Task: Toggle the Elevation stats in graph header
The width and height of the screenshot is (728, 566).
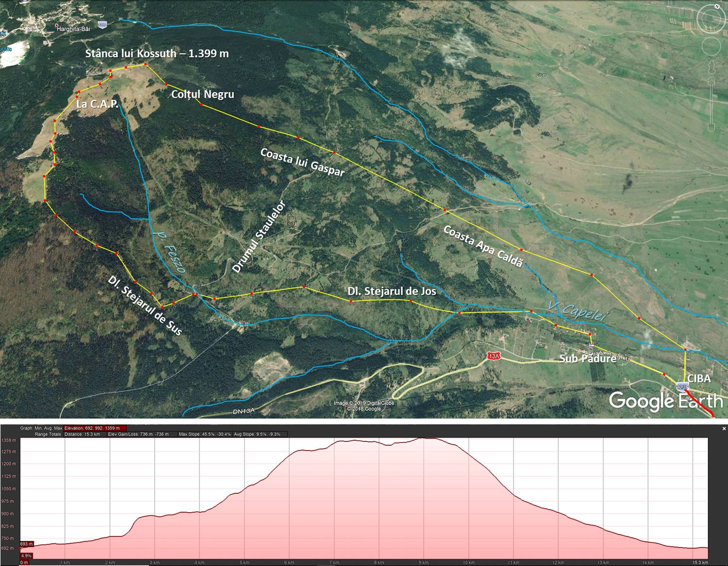Action: pyautogui.click(x=95, y=428)
